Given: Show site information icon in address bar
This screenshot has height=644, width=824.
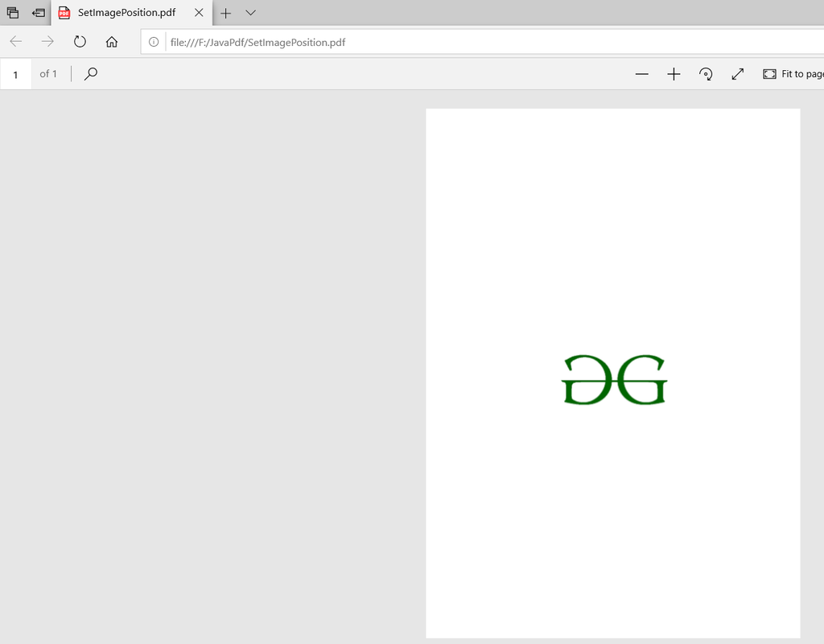Looking at the screenshot, I should 154,42.
